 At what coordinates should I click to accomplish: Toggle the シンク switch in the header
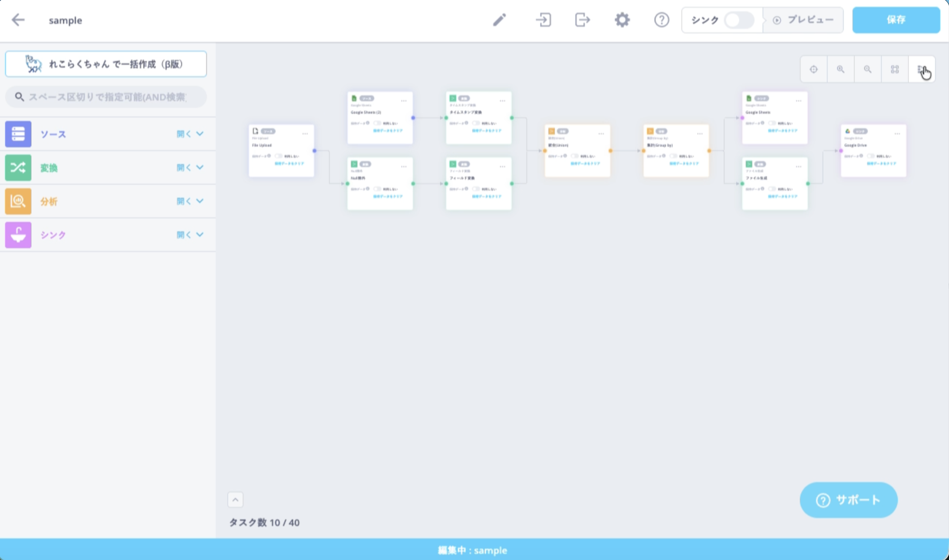click(x=739, y=20)
